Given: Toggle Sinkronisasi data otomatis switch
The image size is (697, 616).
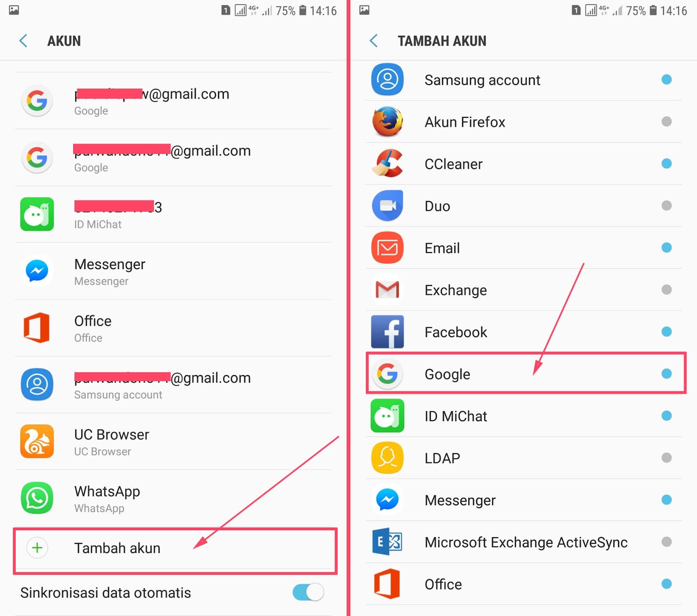Looking at the screenshot, I should pos(308,592).
